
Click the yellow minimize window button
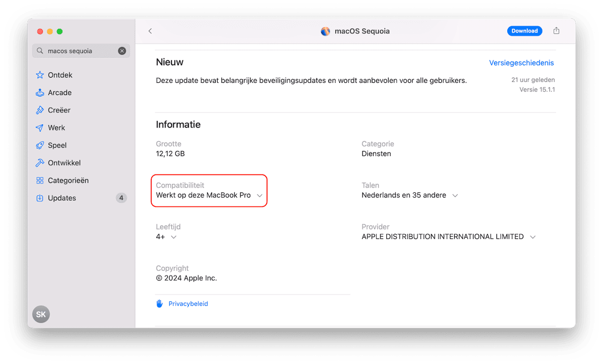50,32
